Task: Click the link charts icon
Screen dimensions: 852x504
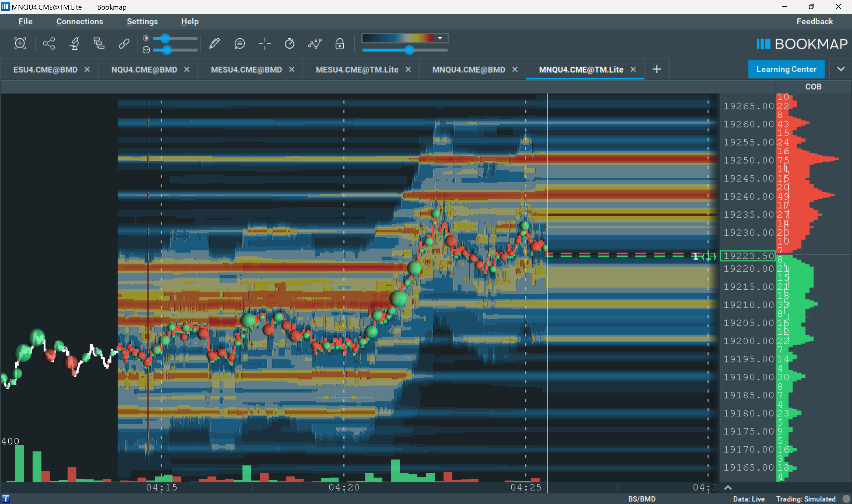Action: tap(124, 44)
